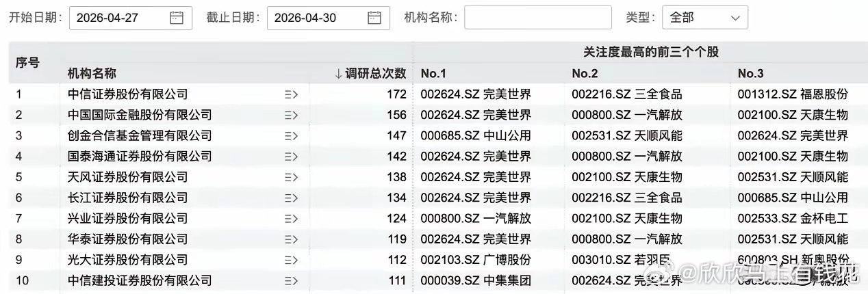Focus the 机构名称 search input

coord(538,18)
